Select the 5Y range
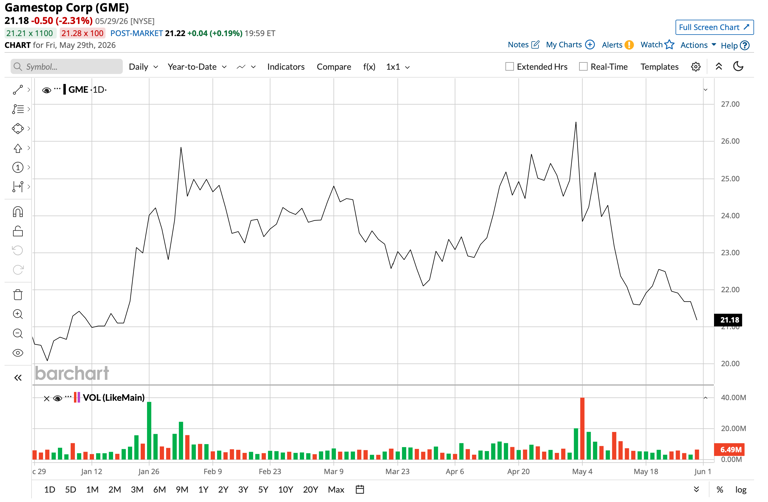 [x=263, y=489]
